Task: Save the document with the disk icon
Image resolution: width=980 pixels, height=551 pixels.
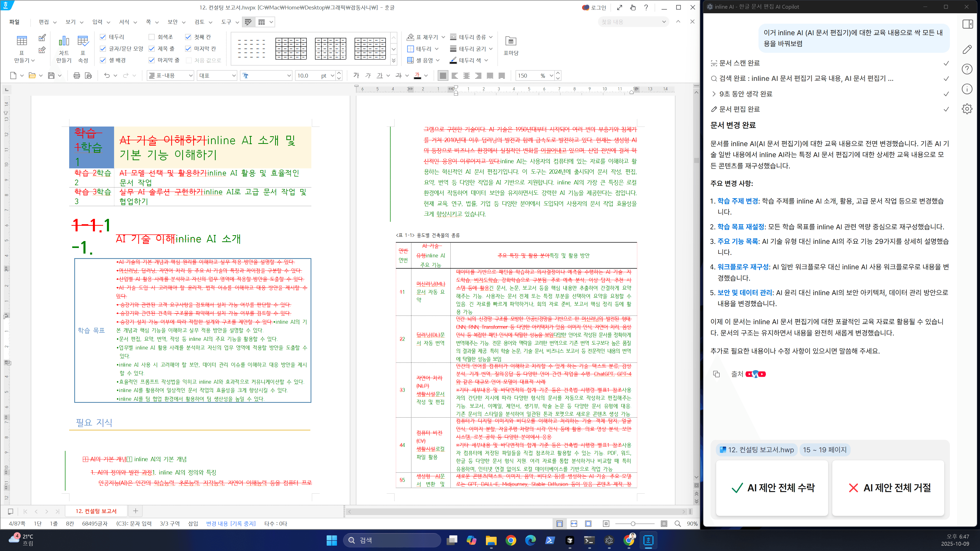Action: pyautogui.click(x=51, y=76)
